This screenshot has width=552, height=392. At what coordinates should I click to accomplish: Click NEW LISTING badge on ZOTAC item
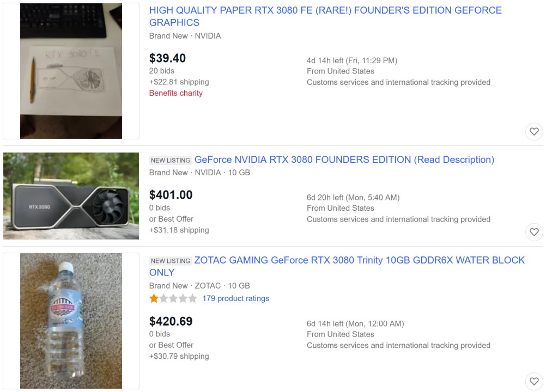tap(171, 261)
